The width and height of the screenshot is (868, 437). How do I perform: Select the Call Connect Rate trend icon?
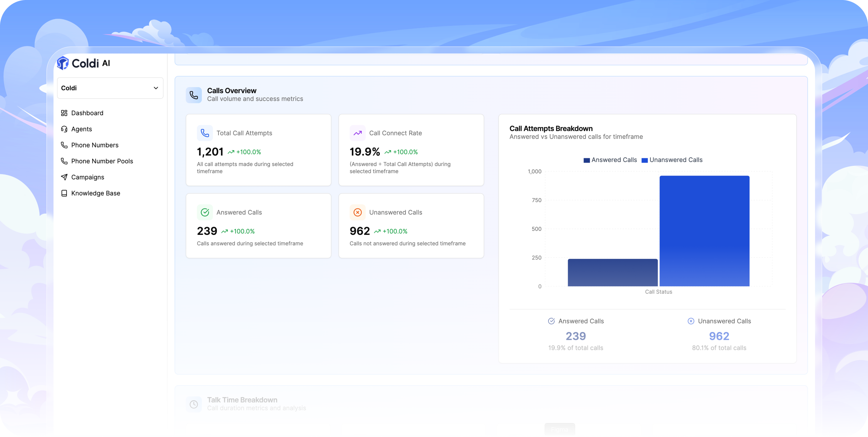point(358,133)
